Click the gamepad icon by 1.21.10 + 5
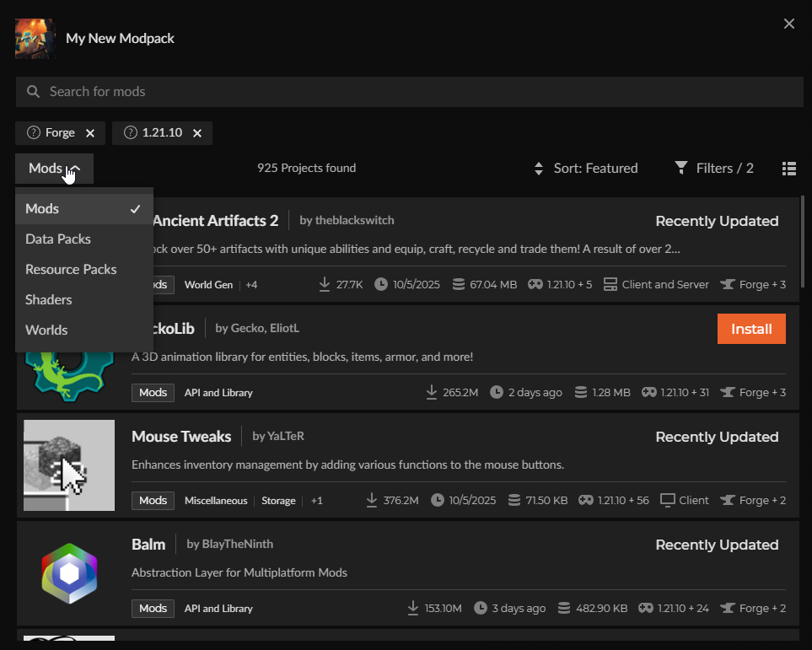The height and width of the screenshot is (650, 812). pos(535,284)
